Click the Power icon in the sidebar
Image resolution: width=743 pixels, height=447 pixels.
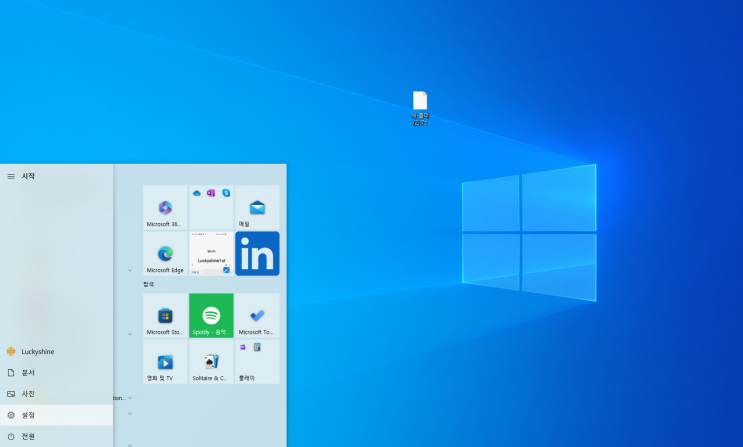point(11,437)
